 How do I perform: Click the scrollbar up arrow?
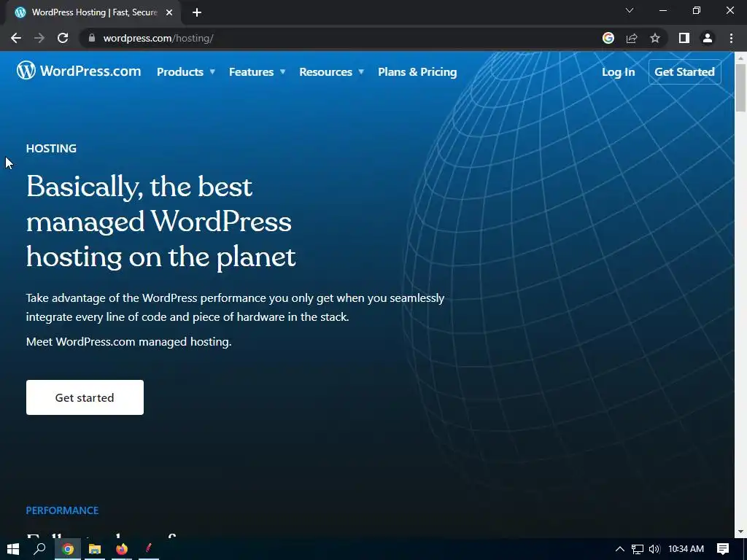740,58
